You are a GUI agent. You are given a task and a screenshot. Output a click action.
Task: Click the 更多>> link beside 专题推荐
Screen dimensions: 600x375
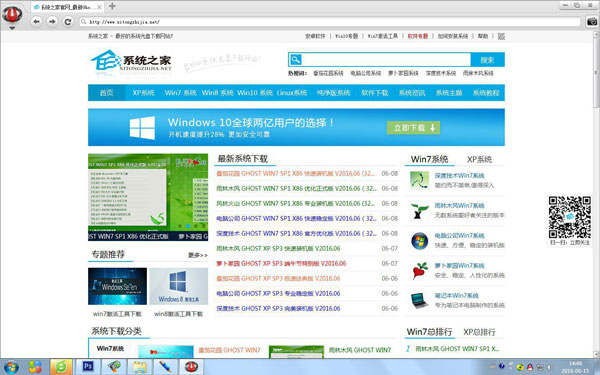click(198, 255)
